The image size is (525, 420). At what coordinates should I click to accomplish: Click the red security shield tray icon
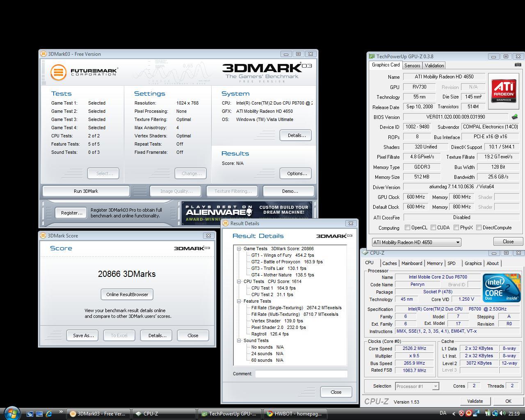pos(461,413)
